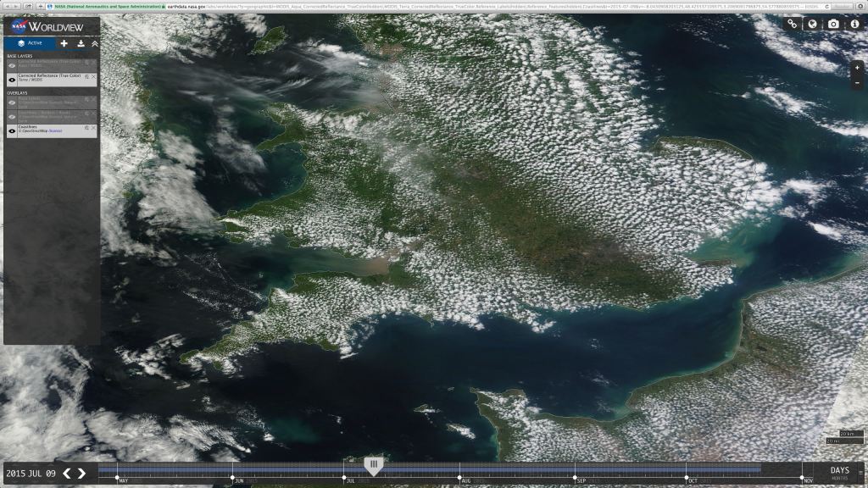Viewport: 868px width, 488px height.
Task: Show the Coastlines / Borders / Roads overlay
Action: pyautogui.click(x=12, y=117)
